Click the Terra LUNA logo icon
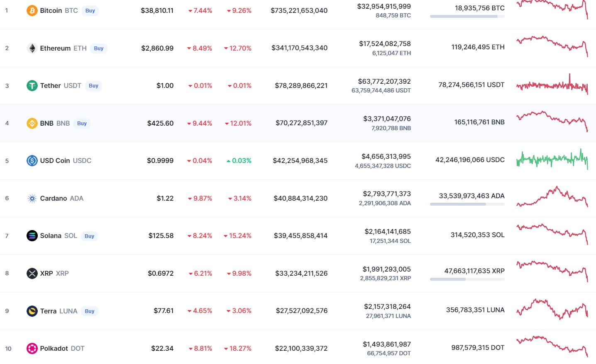This screenshot has height=364, width=596. (32, 311)
